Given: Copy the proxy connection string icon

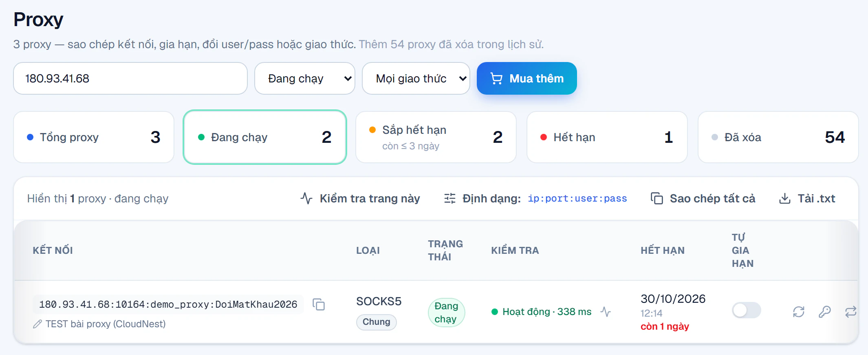Looking at the screenshot, I should click(319, 304).
